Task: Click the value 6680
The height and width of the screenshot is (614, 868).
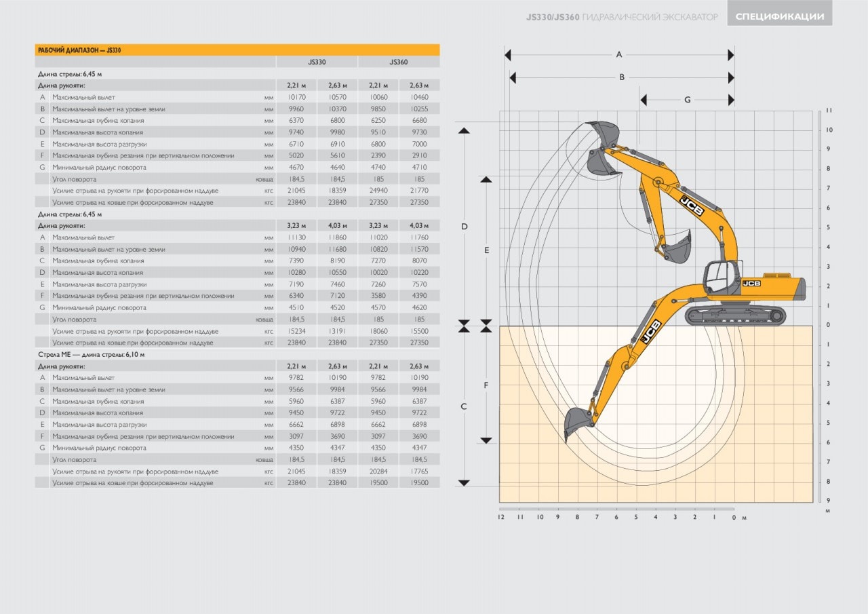Action: 419,120
